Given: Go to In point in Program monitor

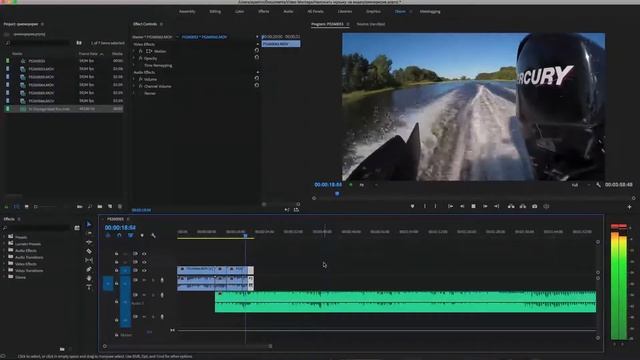Looking at the screenshot, I should tap(450, 206).
